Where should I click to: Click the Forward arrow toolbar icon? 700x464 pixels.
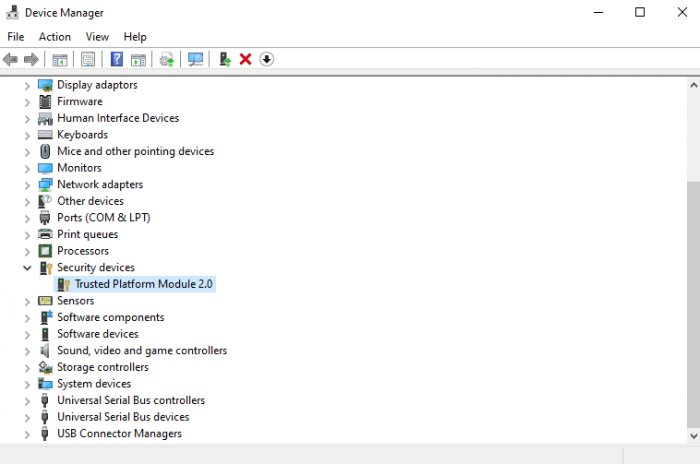(31, 59)
